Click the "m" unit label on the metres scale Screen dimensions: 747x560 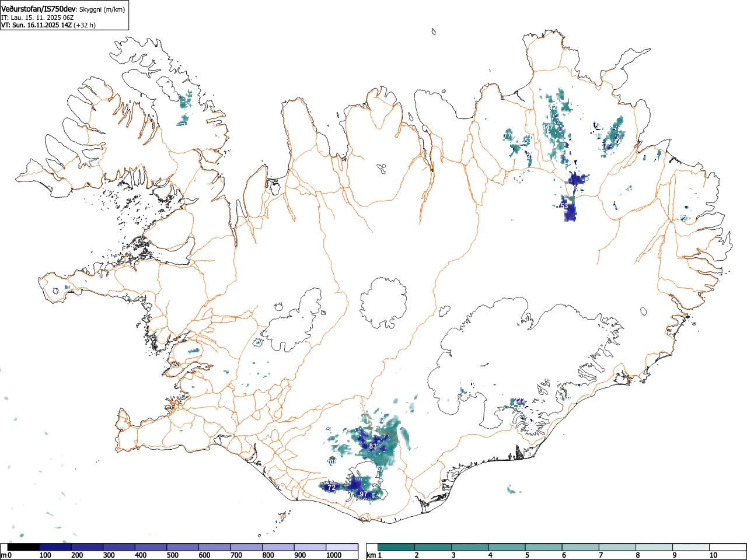(x=3, y=555)
